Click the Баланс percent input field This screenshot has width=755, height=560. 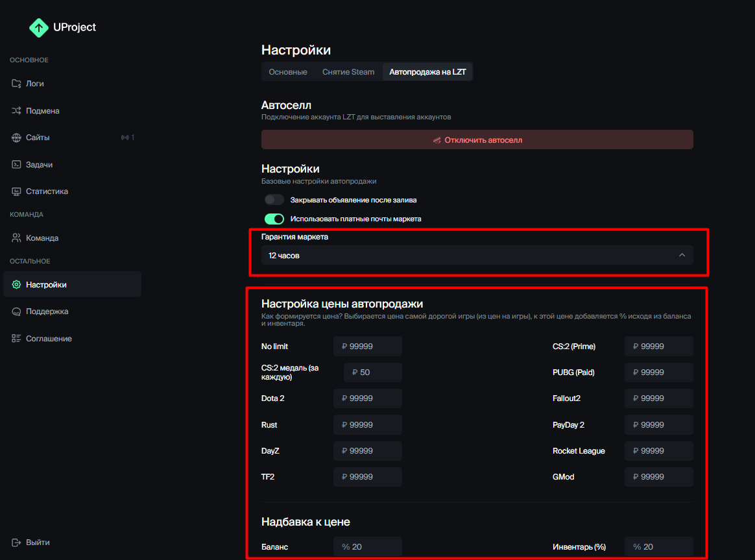point(368,547)
